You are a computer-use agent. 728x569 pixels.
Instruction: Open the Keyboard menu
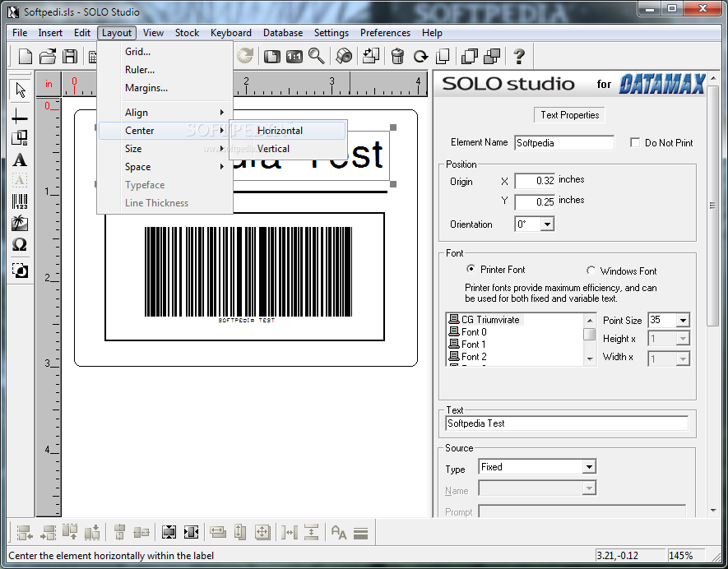tap(231, 33)
